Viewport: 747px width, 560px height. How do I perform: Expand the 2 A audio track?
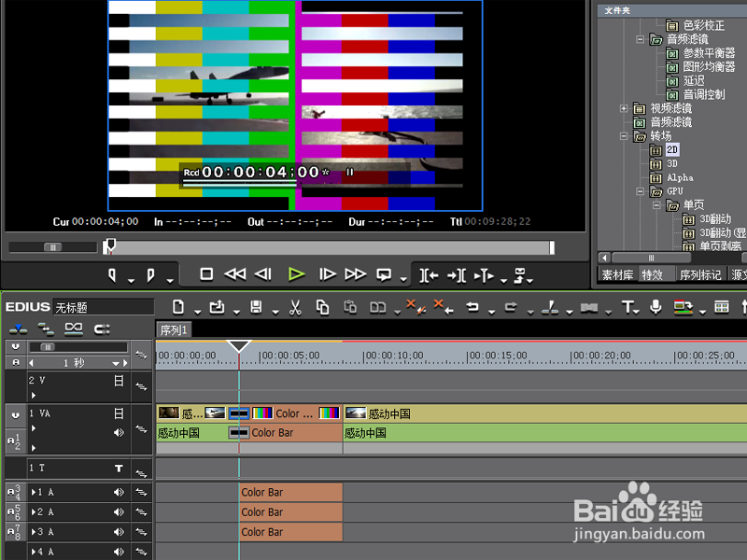[x=34, y=511]
